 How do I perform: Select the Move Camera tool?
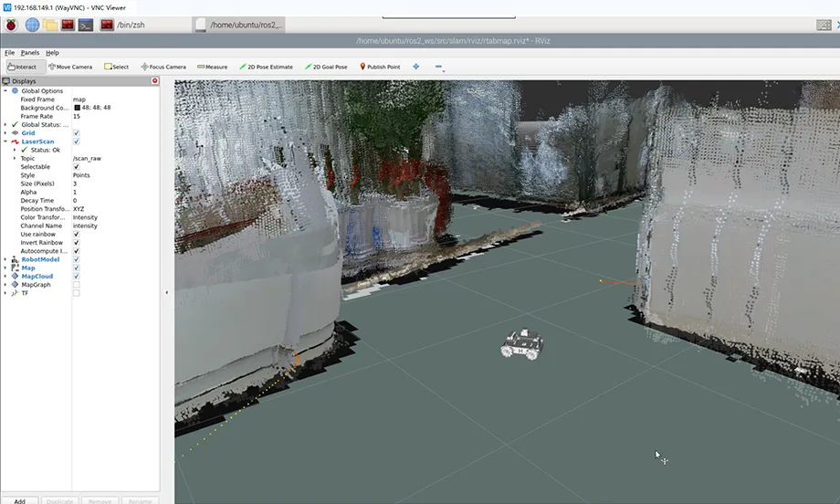point(70,67)
